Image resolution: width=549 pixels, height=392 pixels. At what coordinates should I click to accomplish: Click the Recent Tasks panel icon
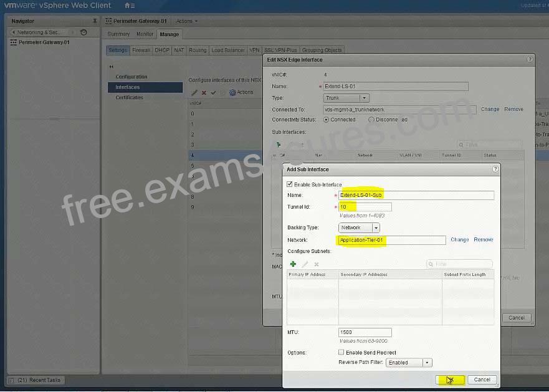tap(11, 380)
